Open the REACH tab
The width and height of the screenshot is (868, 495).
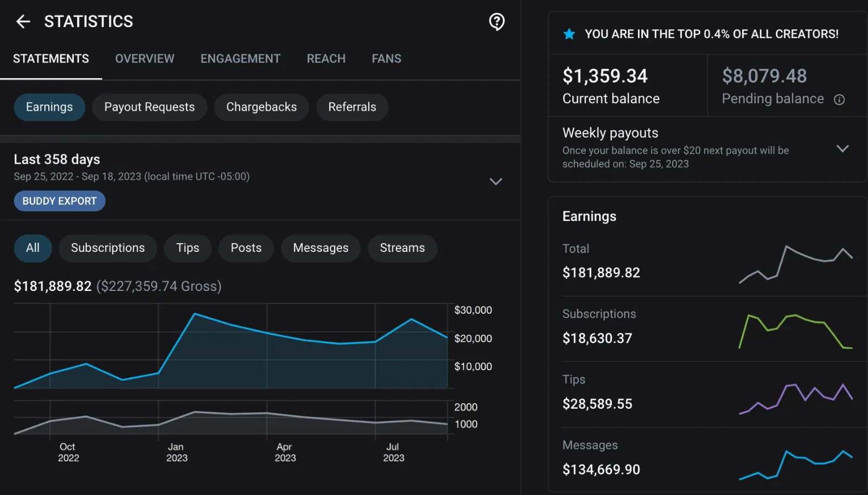click(x=326, y=59)
